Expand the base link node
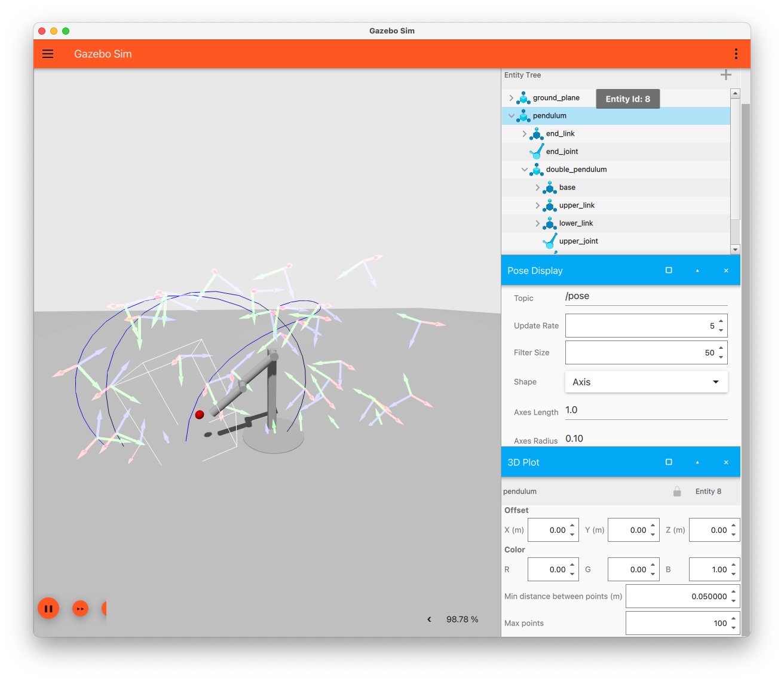 coord(537,188)
